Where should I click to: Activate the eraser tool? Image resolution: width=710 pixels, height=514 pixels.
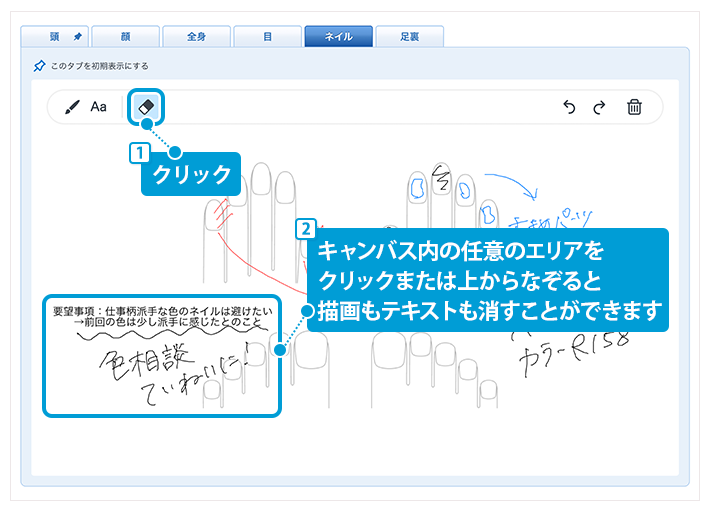click(x=146, y=107)
